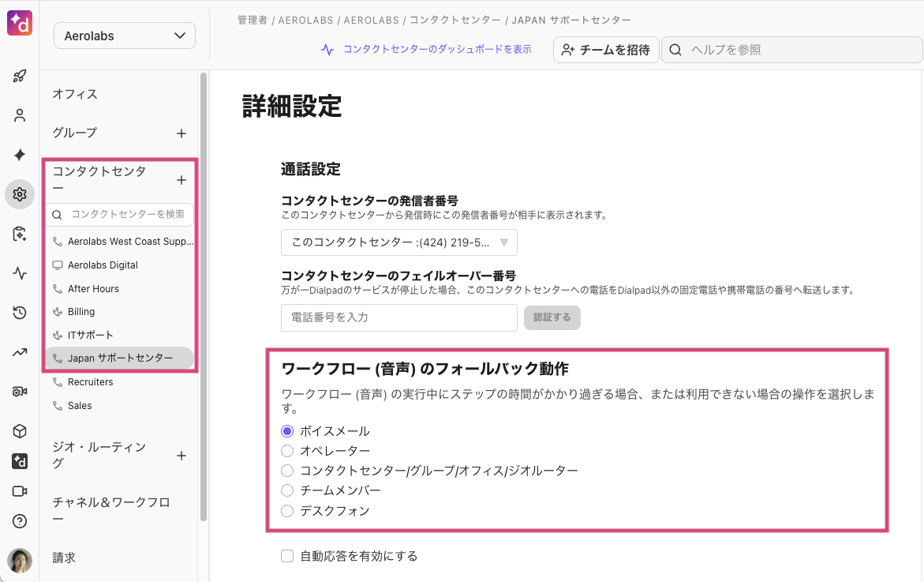This screenshot has width=924, height=582.
Task: Open the 請求 section in sidebar
Action: (64, 558)
